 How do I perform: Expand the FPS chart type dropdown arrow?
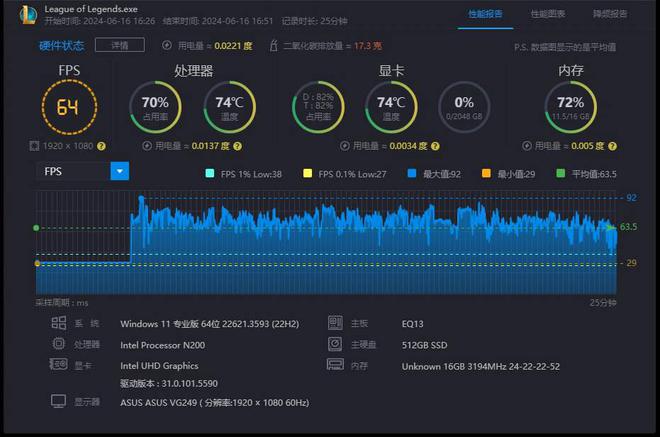120,171
